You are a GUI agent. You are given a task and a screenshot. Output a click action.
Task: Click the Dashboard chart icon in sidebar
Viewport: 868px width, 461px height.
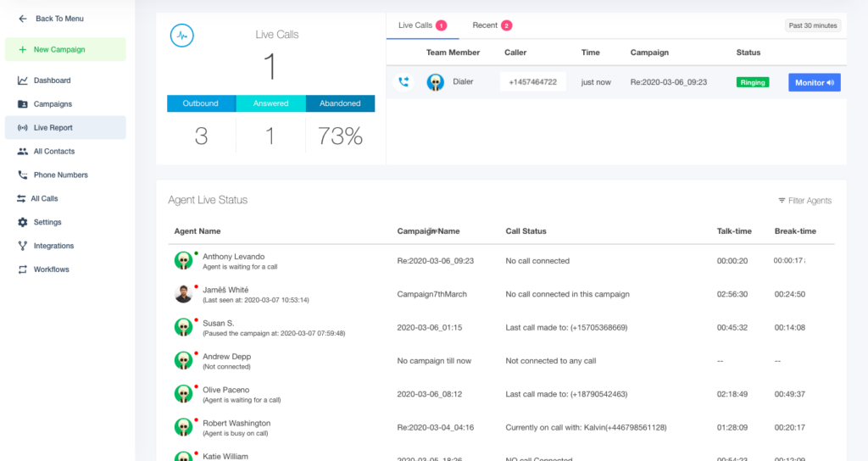point(22,81)
